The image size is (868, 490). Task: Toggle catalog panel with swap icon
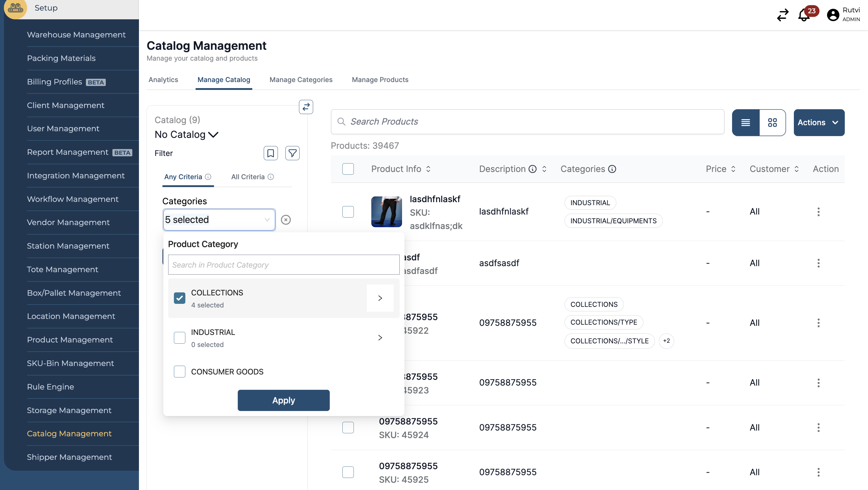pos(306,107)
